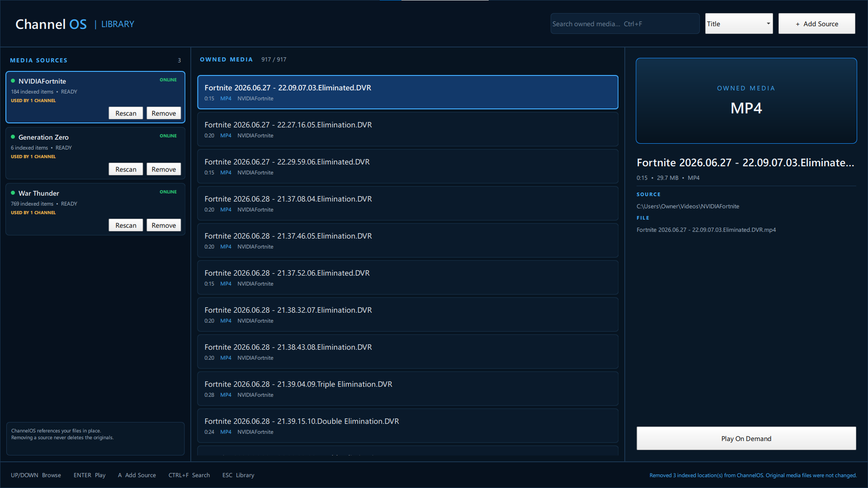Open the 2026.06.28 21.37.08.04 Elimination clip
Image resolution: width=868 pixels, height=488 pixels.
click(408, 203)
